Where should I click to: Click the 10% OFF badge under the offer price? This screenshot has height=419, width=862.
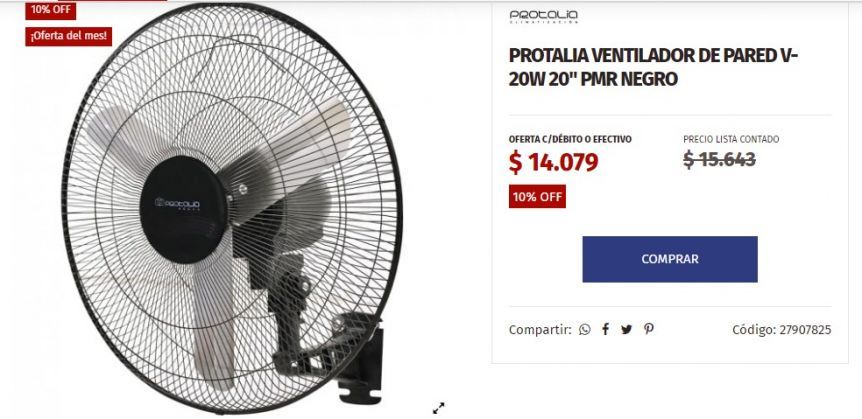(x=537, y=197)
